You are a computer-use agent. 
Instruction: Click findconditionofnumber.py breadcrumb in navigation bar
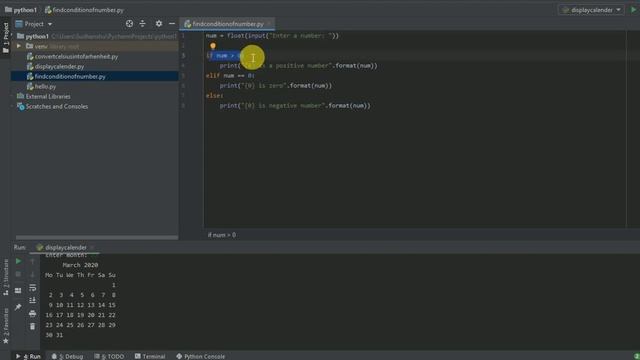(x=84, y=10)
